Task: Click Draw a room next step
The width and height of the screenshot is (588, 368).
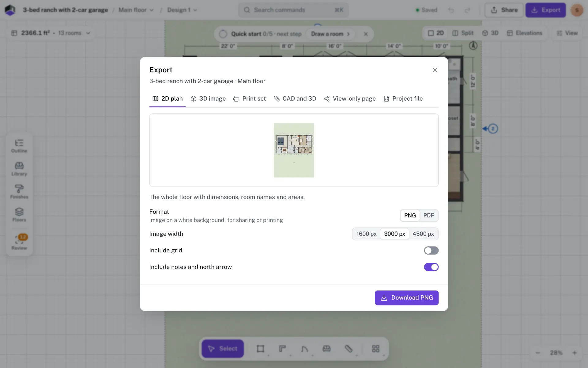Action: click(330, 34)
